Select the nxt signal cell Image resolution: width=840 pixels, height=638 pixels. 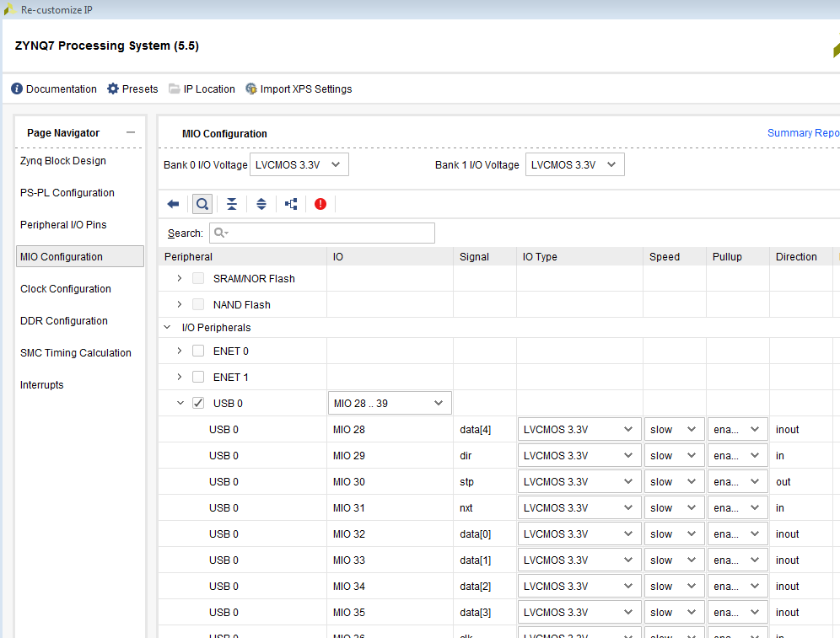point(485,508)
